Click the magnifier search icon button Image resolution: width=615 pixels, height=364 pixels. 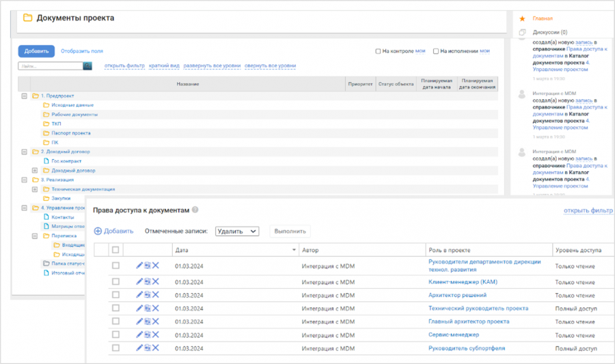87,66
